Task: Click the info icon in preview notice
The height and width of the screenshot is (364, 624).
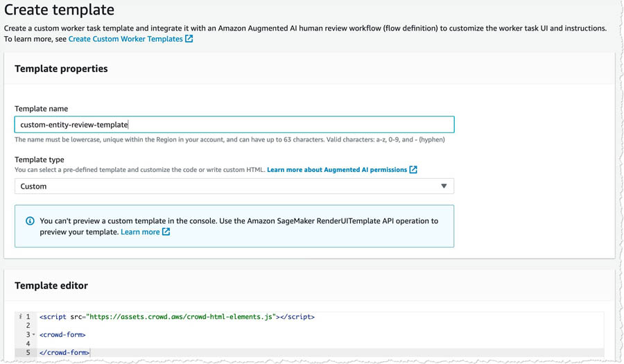Action: (x=30, y=220)
